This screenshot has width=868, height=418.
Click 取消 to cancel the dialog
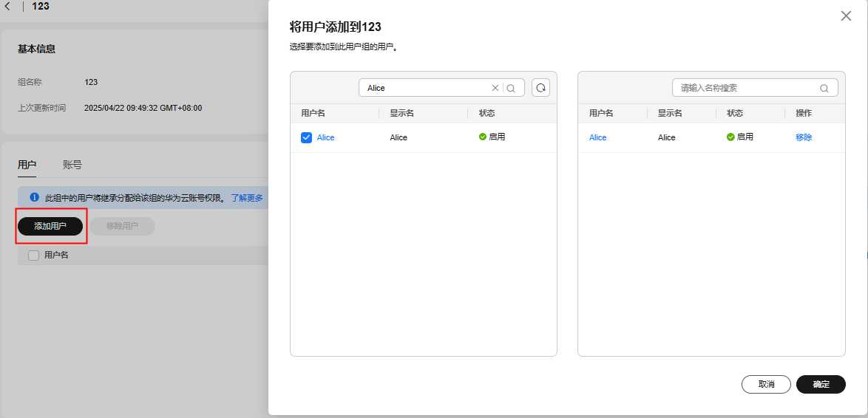click(x=766, y=384)
